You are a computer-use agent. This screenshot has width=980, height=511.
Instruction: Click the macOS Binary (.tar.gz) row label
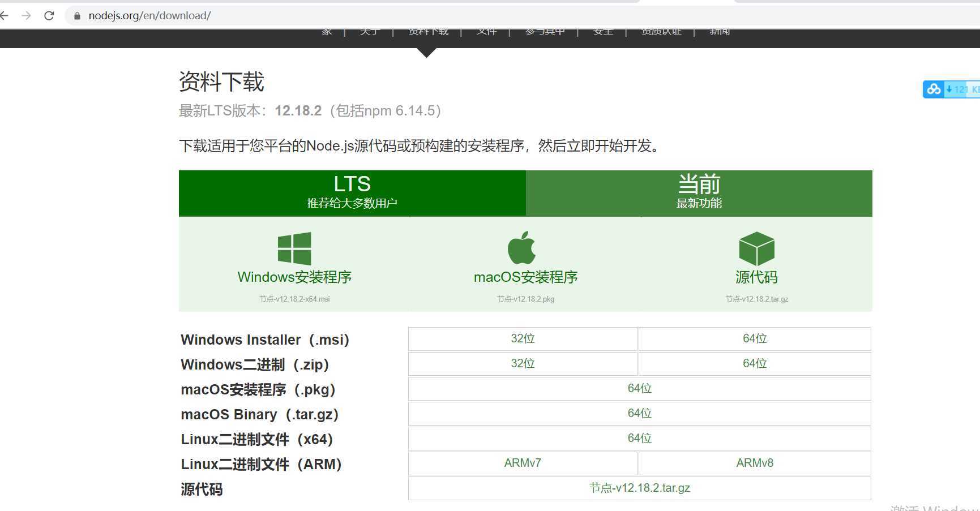click(x=260, y=414)
